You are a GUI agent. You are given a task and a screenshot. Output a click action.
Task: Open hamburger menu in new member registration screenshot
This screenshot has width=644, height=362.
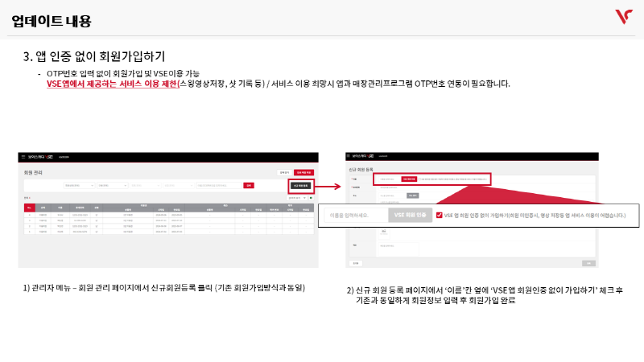[349, 156]
